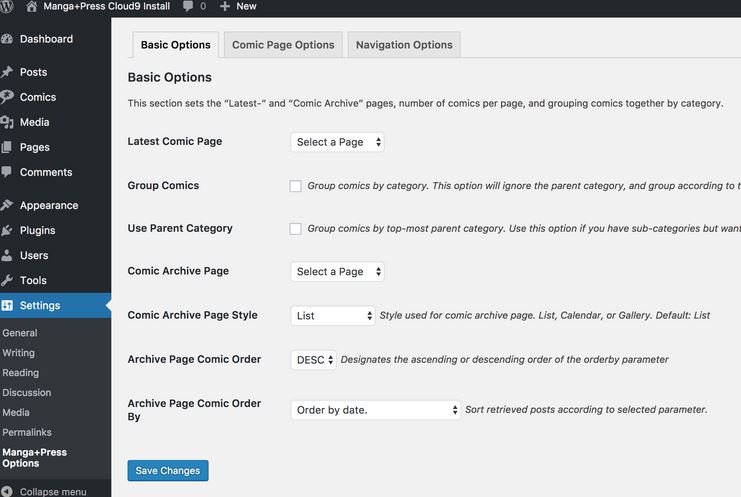
Task: Open the Dashboard menu item
Action: 55,39
